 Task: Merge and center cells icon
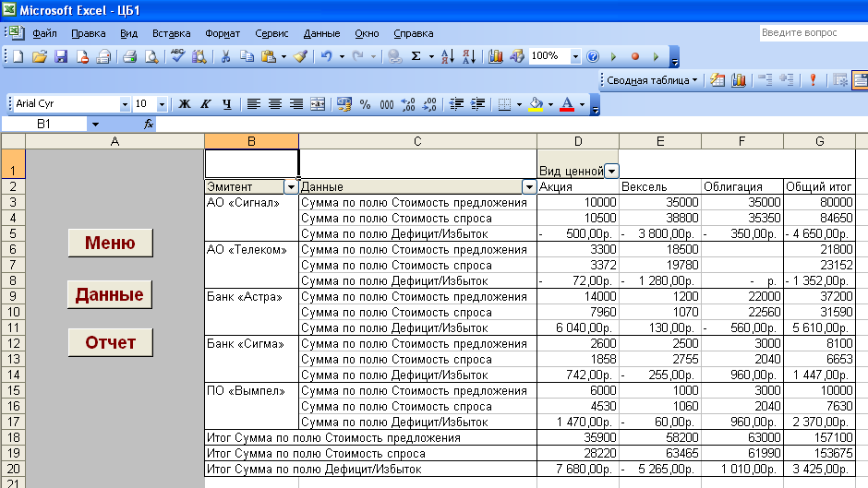(318, 104)
